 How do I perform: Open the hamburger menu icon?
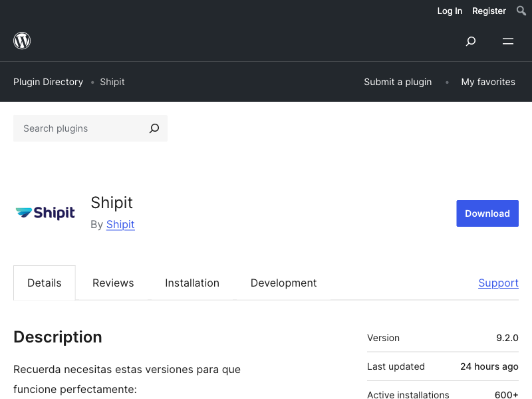tap(508, 41)
